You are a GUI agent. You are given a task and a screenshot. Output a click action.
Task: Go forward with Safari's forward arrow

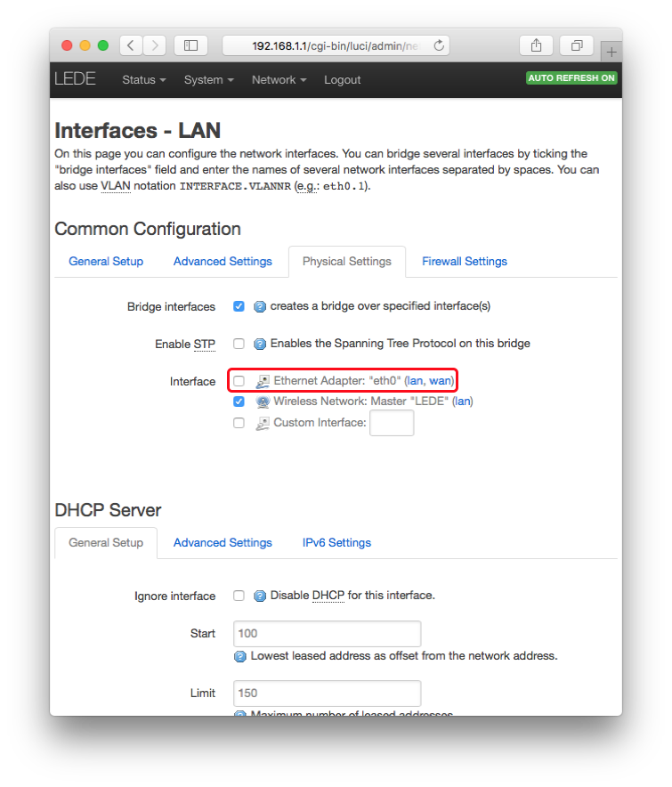click(x=155, y=45)
